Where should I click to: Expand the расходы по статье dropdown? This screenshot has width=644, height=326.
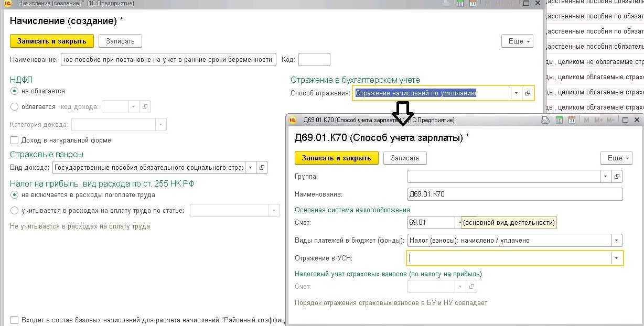coord(274,211)
